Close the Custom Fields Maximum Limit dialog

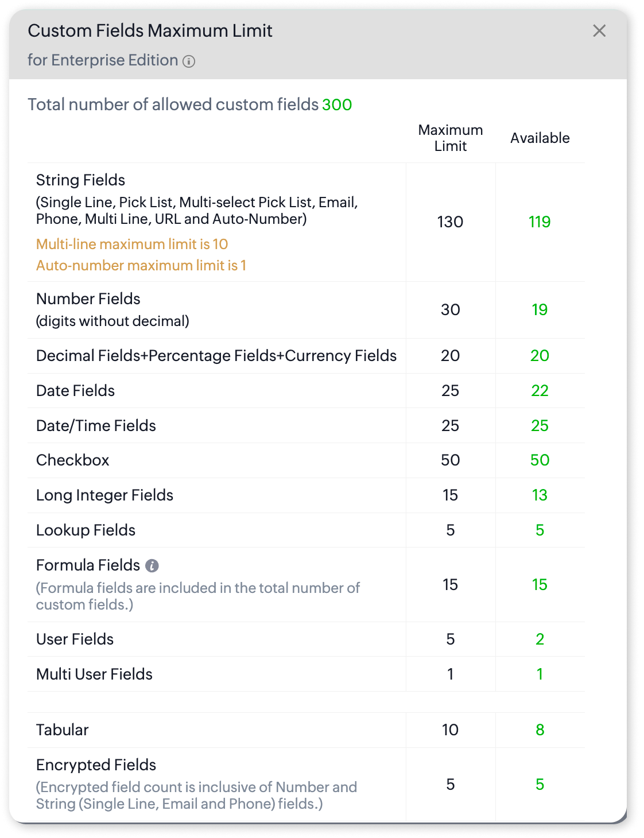tap(599, 31)
